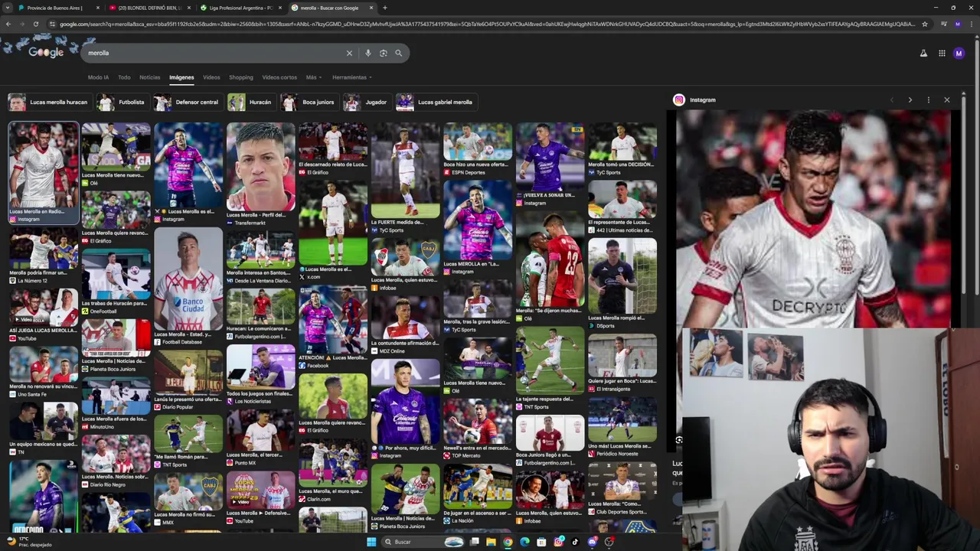
Task: Click the magnifier search submit icon
Action: 398,53
